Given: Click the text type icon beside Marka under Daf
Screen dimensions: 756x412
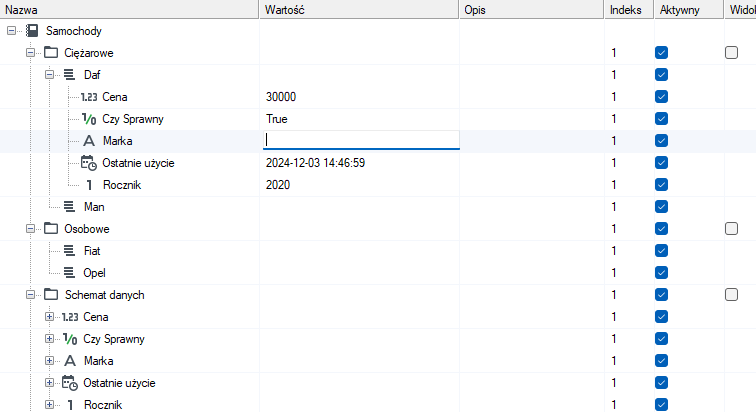Looking at the screenshot, I should point(89,141).
